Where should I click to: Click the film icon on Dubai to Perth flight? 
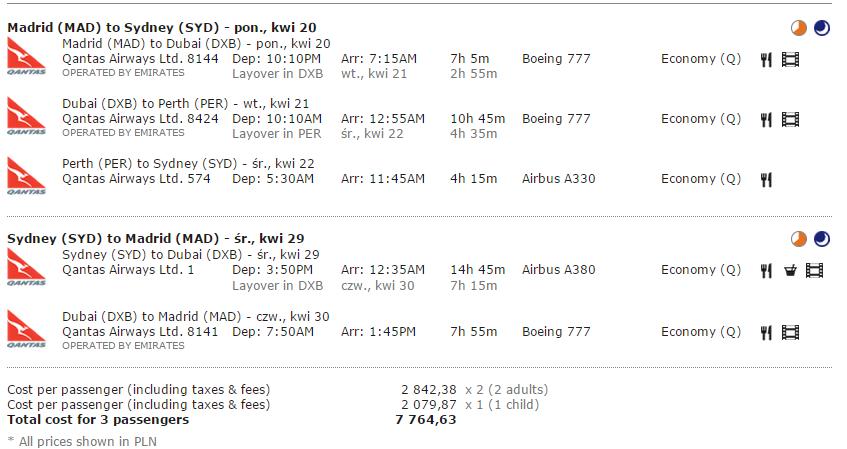(790, 119)
